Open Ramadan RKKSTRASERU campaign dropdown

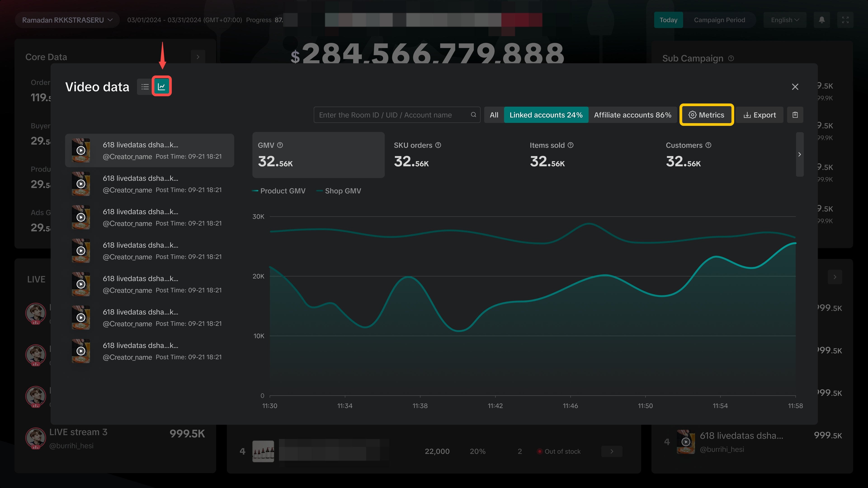click(67, 20)
